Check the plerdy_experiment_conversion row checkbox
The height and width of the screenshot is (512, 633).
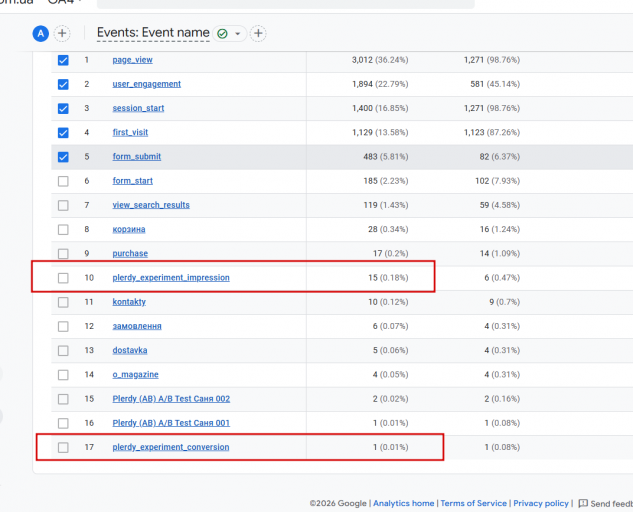pyautogui.click(x=63, y=448)
